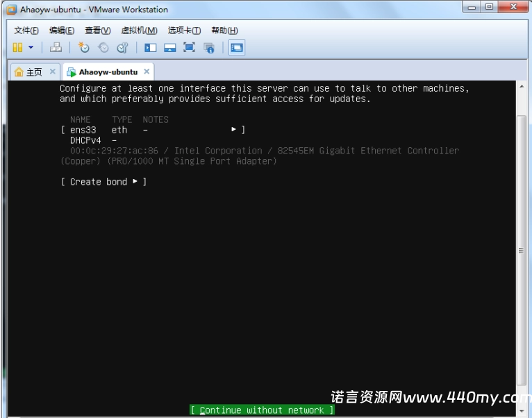Select the ens33 interface row
Screen dimensions: 532x418
[x=153, y=130]
